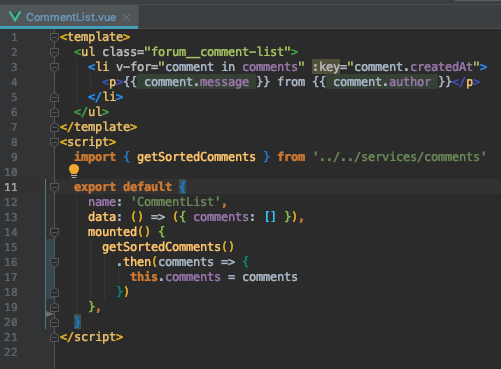Collapse the export default fold marker on line 11
This screenshot has height=369, width=501.
[54, 187]
